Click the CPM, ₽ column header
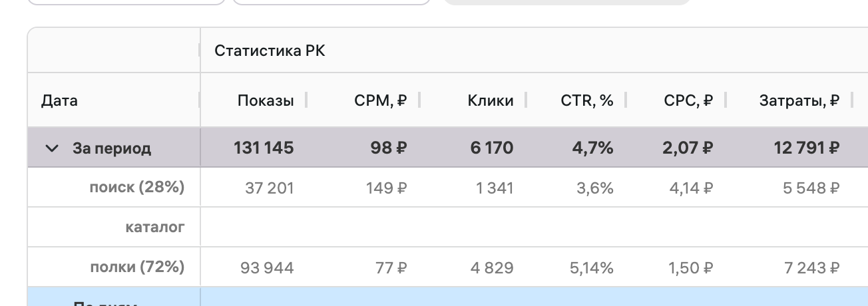 [x=380, y=100]
